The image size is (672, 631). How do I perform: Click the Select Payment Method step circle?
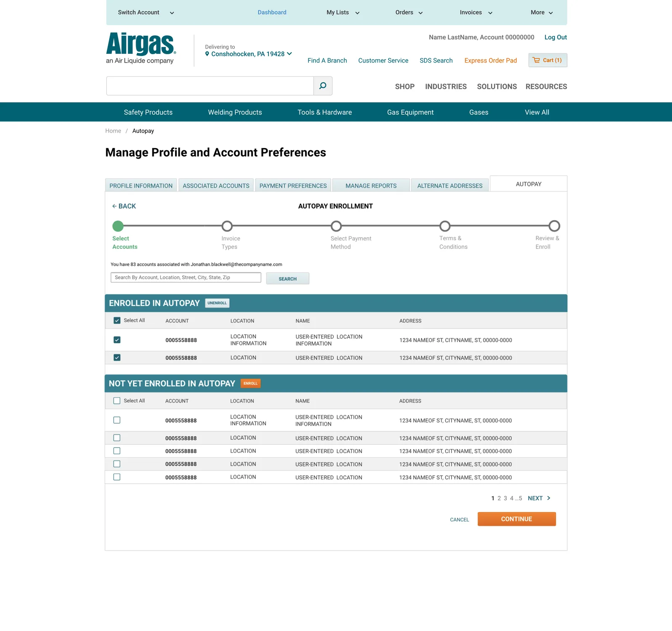pos(336,226)
